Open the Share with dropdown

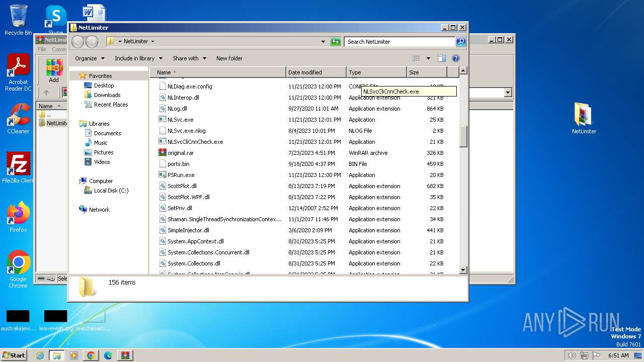(189, 58)
